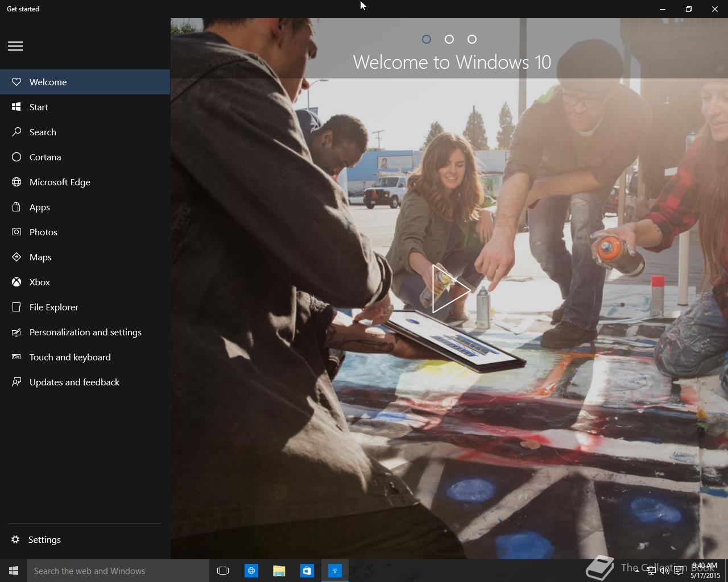Viewport: 728px width, 582px height.
Task: Click the shopping bag icon beside Apps
Action: click(16, 207)
